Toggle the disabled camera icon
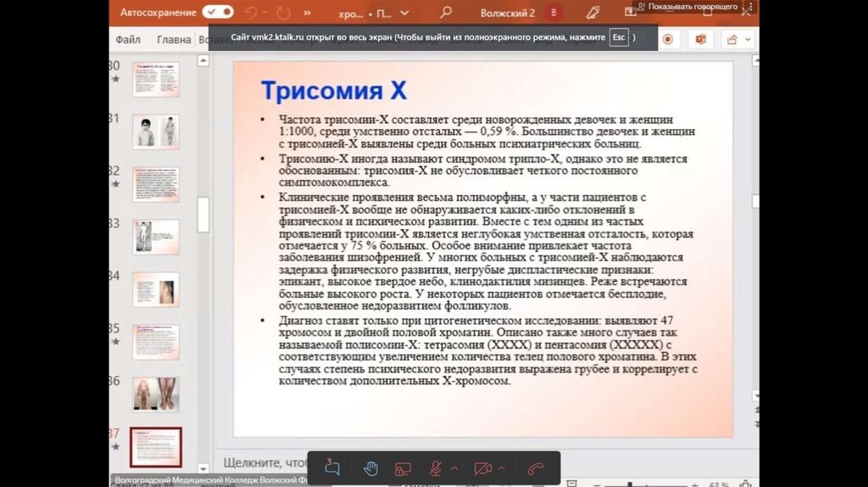 click(x=482, y=468)
